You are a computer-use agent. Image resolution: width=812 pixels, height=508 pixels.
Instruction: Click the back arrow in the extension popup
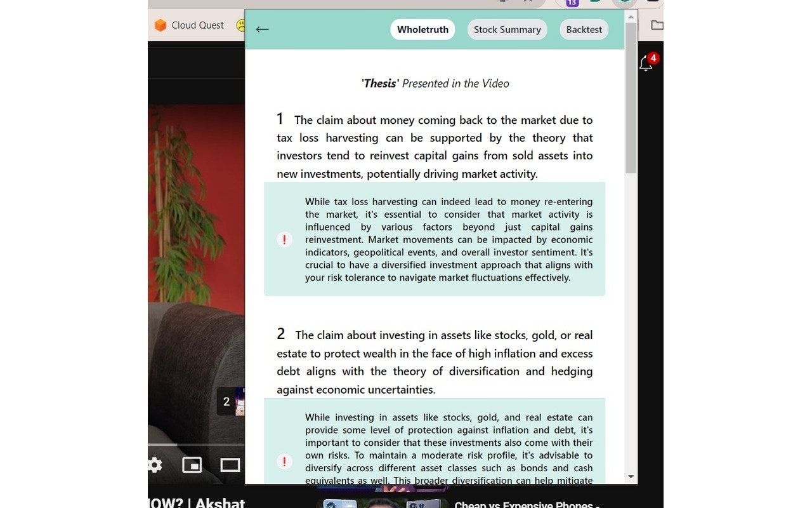262,29
